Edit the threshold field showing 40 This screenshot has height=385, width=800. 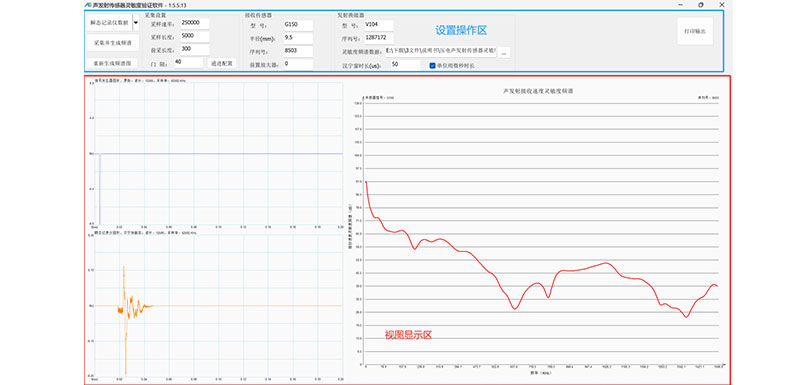(x=188, y=62)
